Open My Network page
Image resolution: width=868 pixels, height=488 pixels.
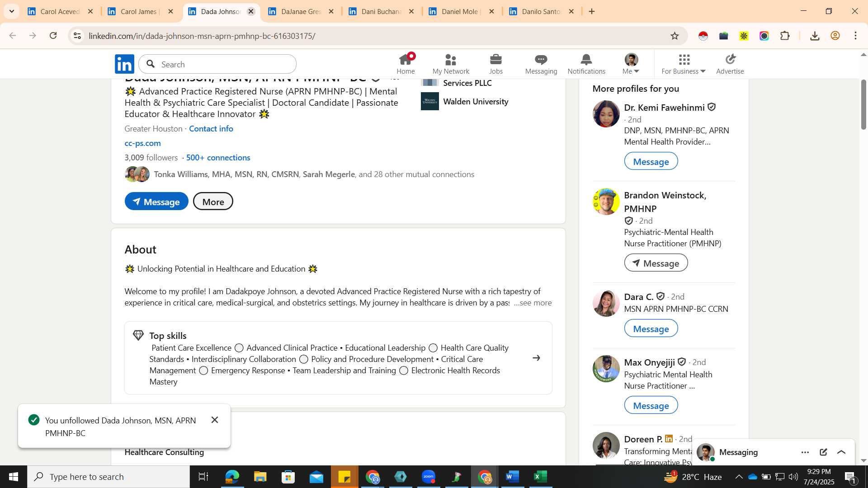pos(451,64)
